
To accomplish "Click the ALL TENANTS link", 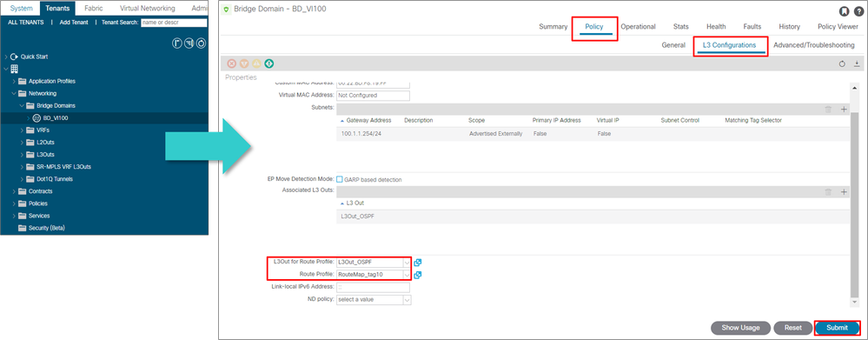I will [x=26, y=23].
